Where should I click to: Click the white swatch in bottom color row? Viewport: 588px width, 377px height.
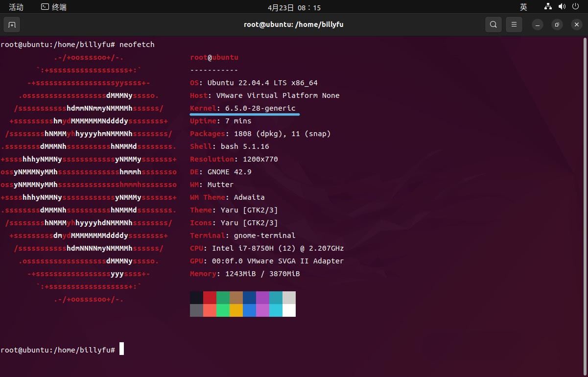(289, 310)
